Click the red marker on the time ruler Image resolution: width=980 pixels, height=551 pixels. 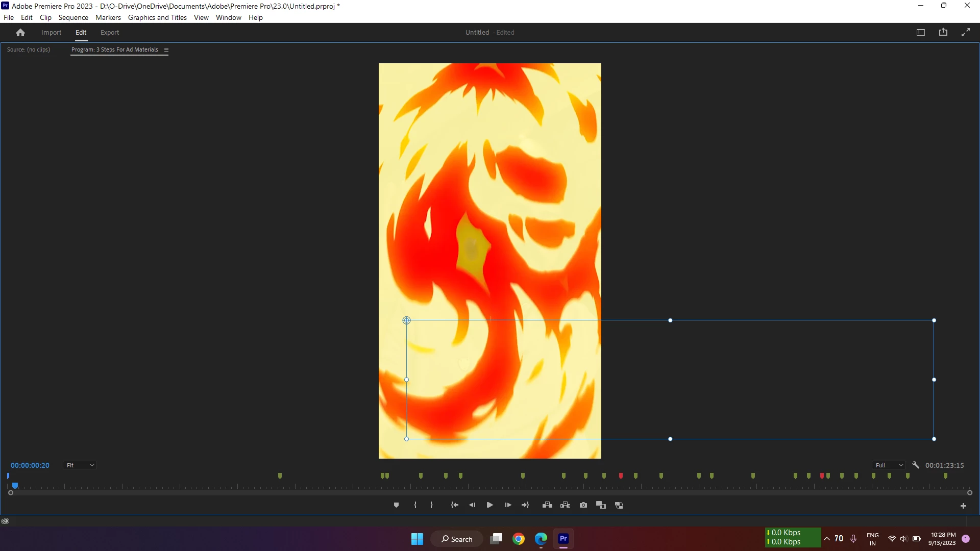621,475
